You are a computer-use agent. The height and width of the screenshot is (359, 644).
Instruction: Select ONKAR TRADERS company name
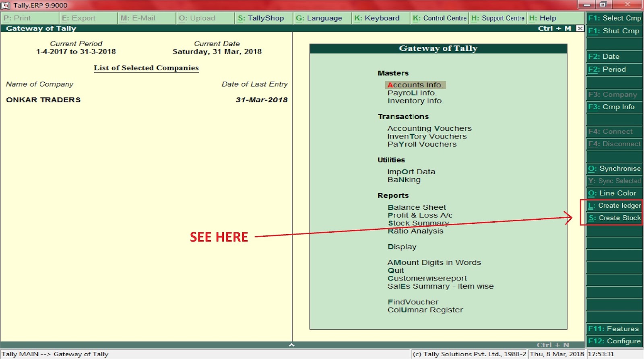point(43,100)
